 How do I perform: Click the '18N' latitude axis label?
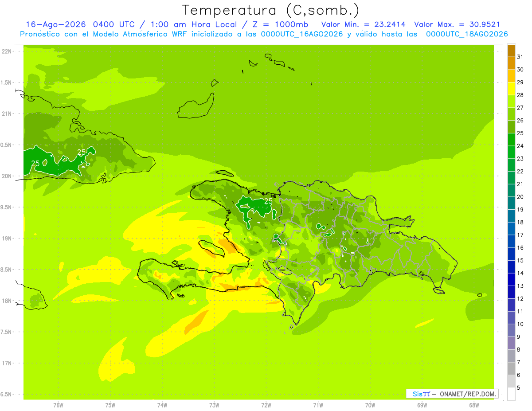coord(7,301)
